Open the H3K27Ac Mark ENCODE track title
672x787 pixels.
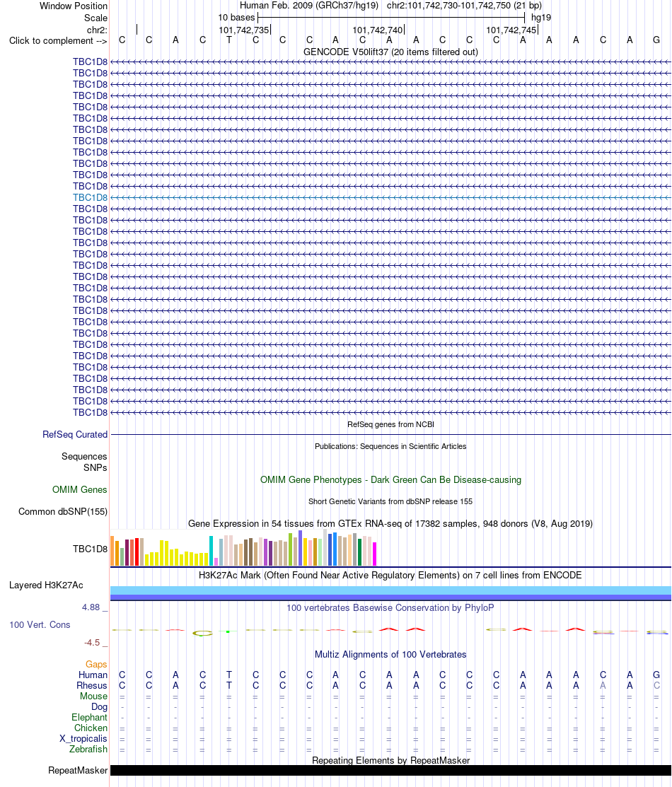[x=390, y=575]
